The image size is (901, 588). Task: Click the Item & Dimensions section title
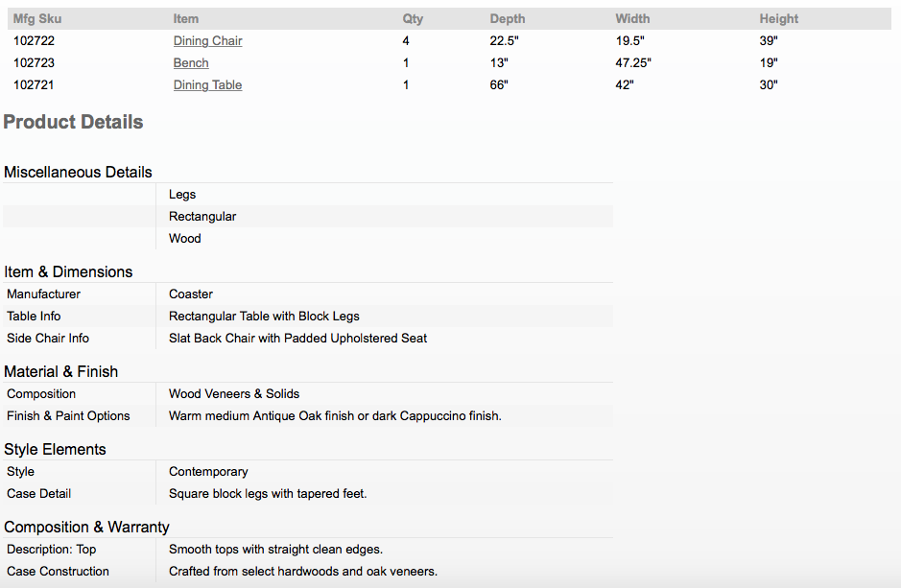[68, 271]
